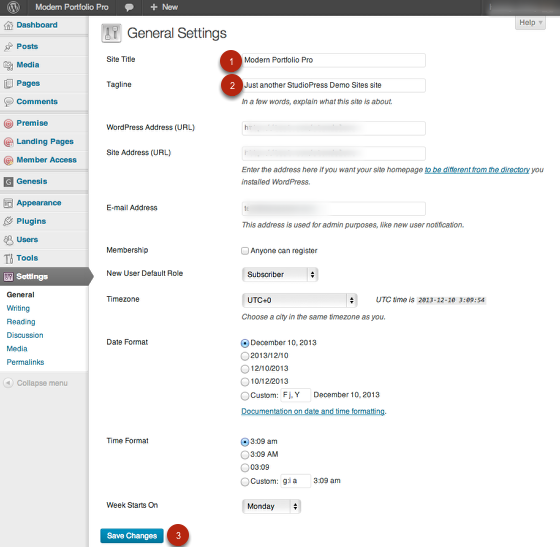Click the Tagline input field
The image size is (560, 547).
tap(334, 85)
